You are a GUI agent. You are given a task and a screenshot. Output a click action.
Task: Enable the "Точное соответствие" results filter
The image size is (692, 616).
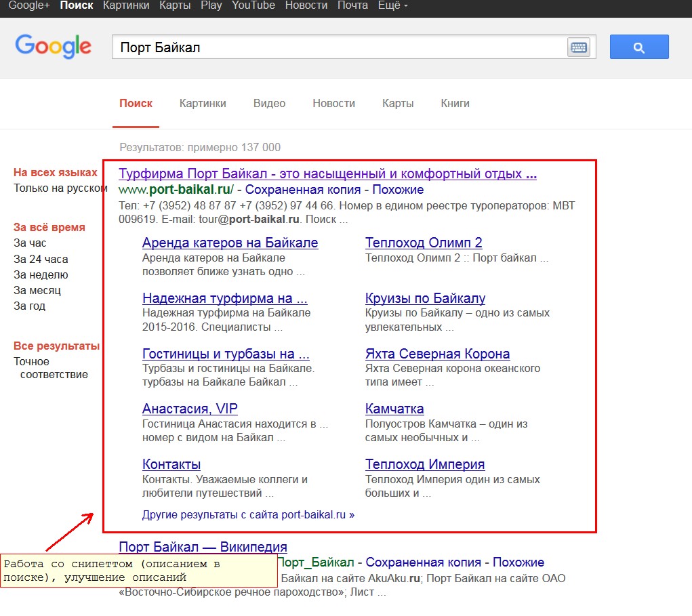point(51,368)
